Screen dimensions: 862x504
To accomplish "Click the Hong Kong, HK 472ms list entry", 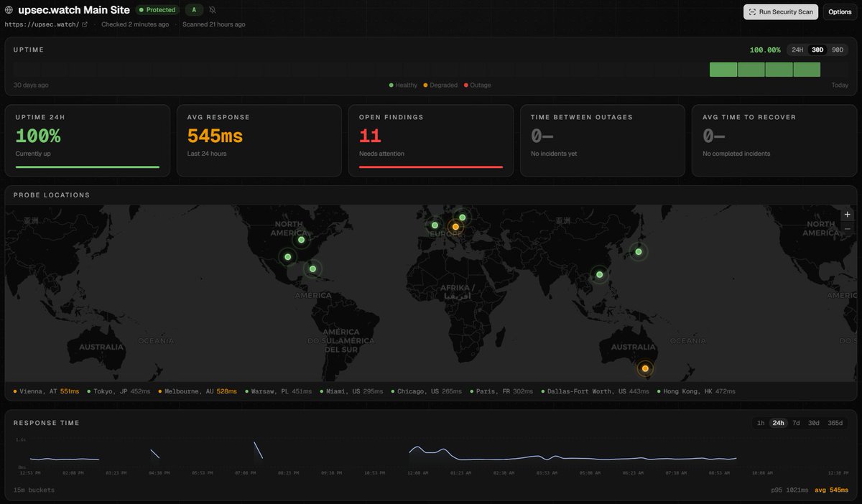I will point(696,391).
